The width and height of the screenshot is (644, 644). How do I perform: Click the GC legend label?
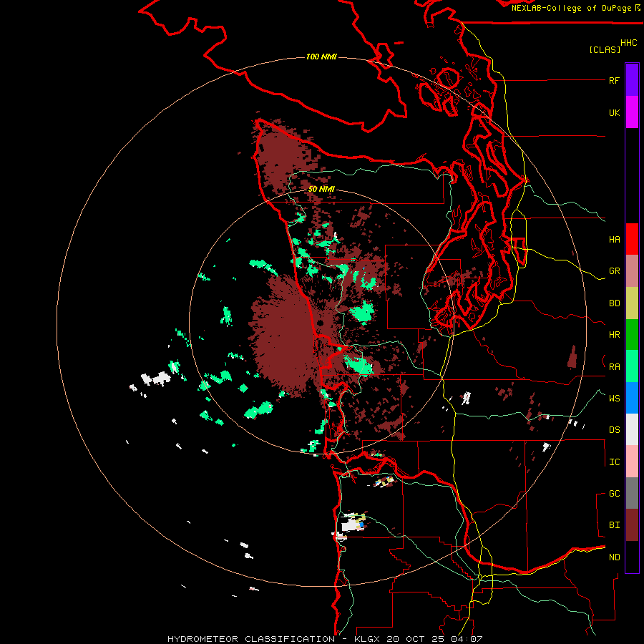(x=614, y=494)
